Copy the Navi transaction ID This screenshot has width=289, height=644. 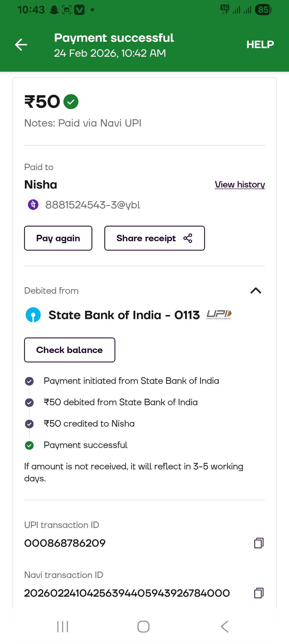tap(258, 593)
